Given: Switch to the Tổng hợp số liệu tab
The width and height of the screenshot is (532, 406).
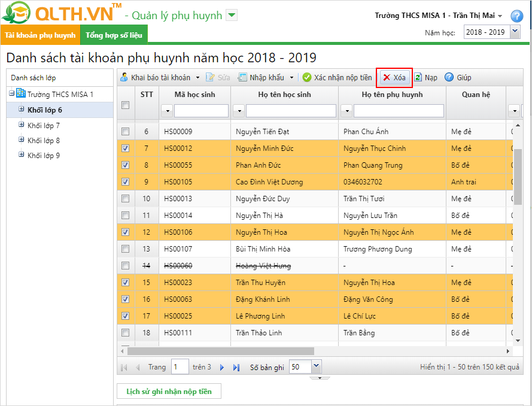Looking at the screenshot, I should pos(114,35).
